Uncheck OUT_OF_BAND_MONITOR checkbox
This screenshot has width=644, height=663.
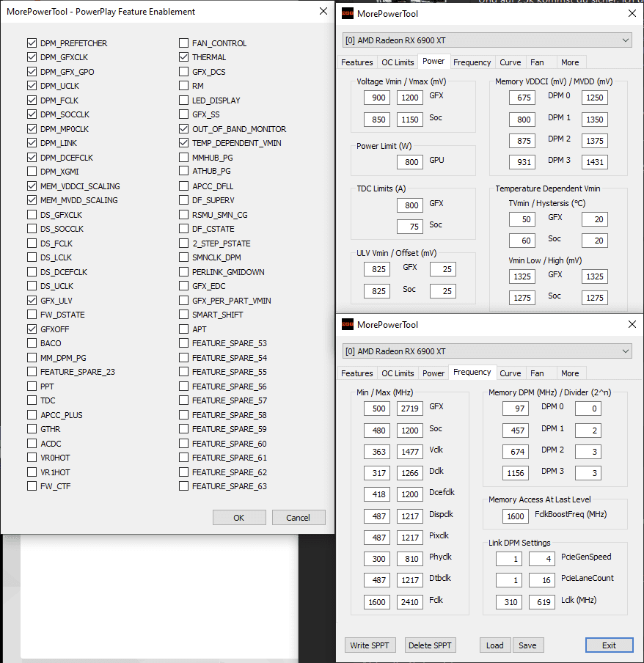(183, 128)
